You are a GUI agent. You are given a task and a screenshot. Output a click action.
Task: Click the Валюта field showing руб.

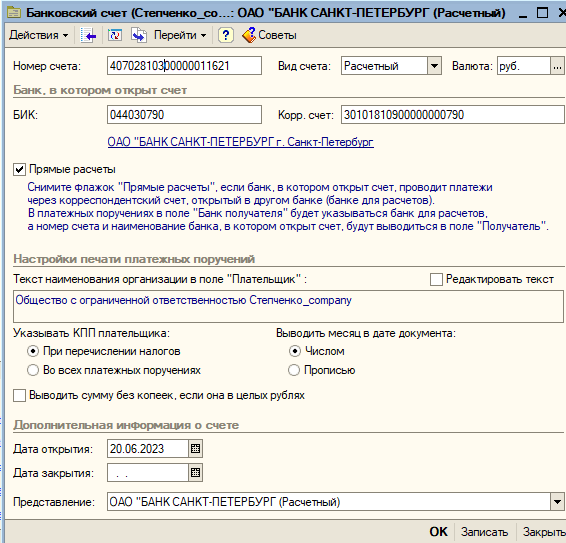click(x=524, y=66)
